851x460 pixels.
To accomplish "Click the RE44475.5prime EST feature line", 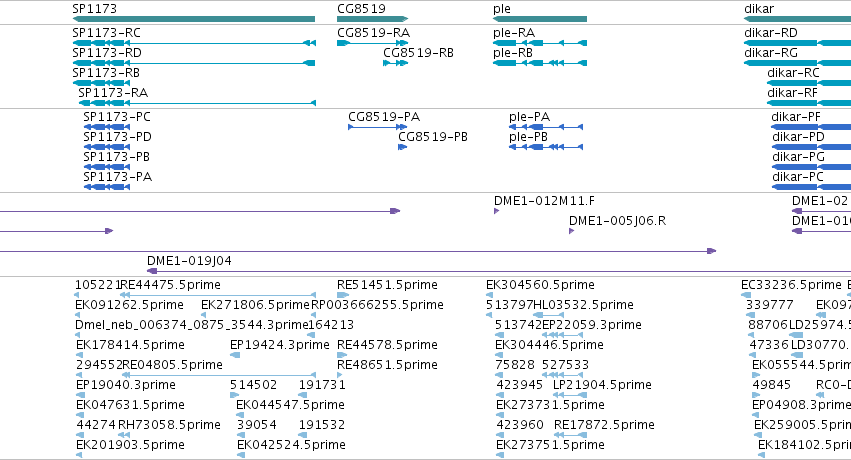I will (217, 295).
